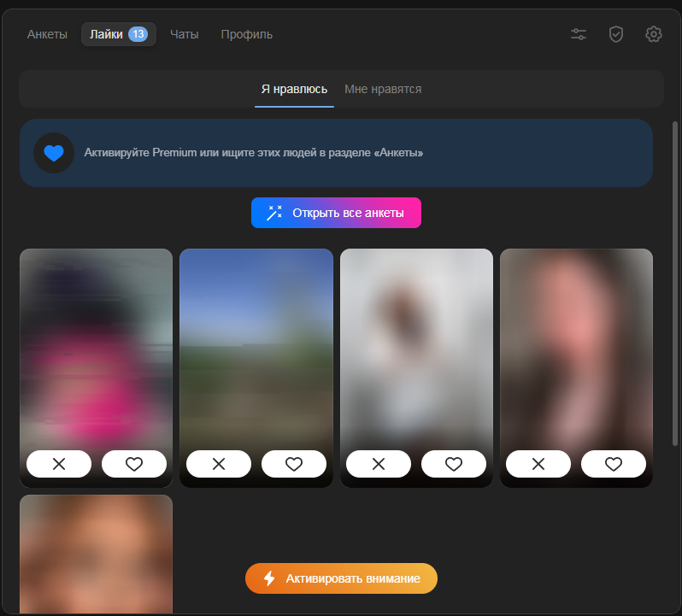Open the second-row blurred face profile card
682x616 pixels.
point(96,554)
